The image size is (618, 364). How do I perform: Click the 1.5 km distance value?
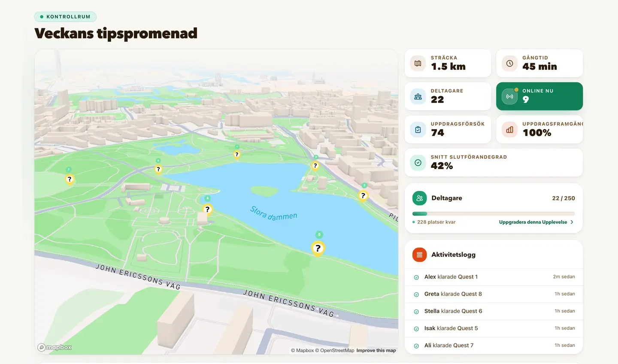pos(448,67)
